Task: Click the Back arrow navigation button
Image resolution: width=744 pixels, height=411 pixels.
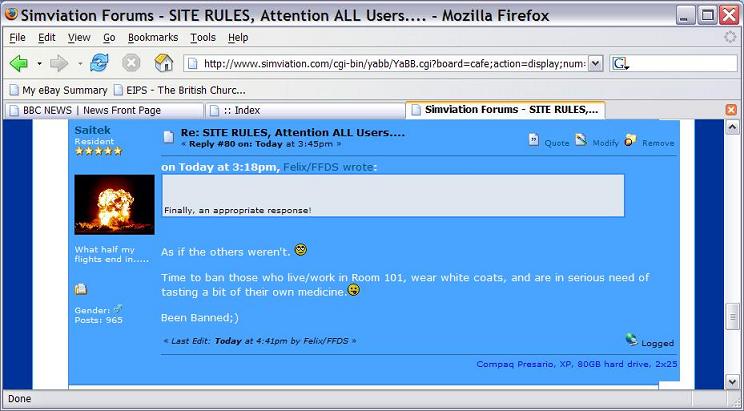Action: [x=18, y=63]
